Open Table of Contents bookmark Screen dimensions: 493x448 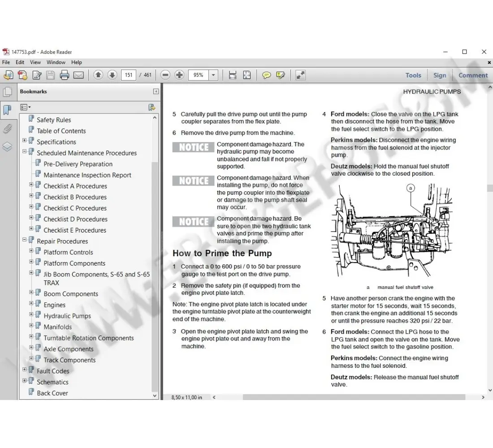tap(61, 131)
